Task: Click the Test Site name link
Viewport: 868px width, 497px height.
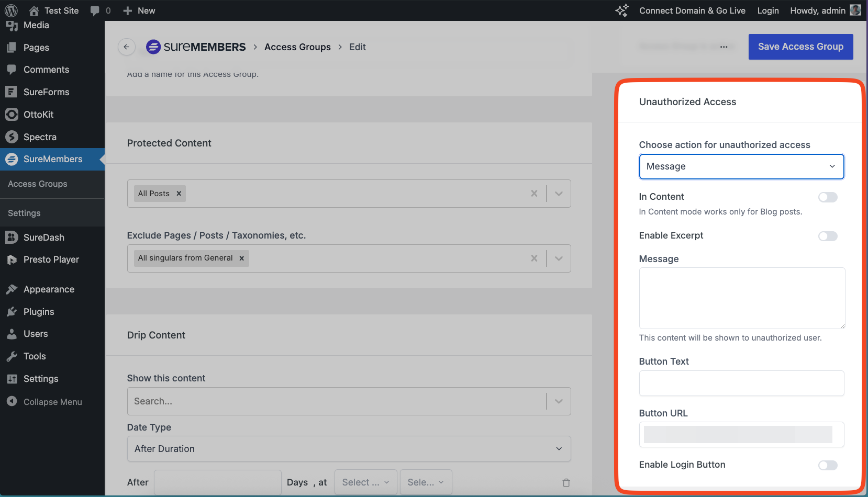Action: tap(61, 10)
